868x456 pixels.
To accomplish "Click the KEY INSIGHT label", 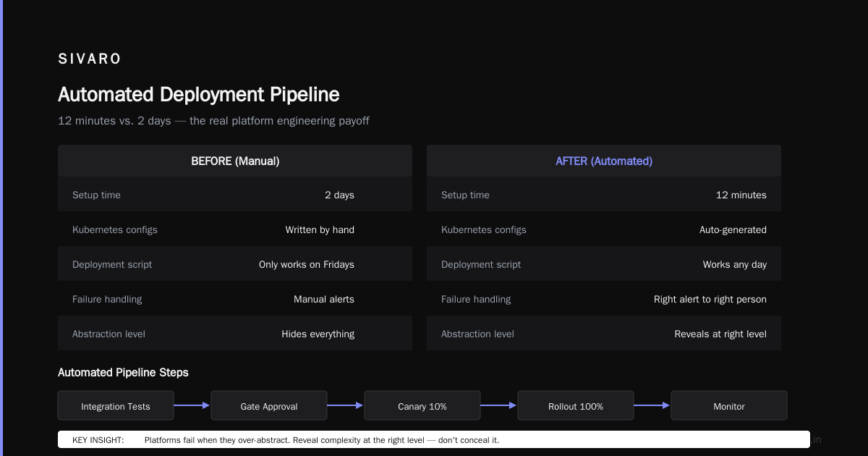I will point(98,440).
